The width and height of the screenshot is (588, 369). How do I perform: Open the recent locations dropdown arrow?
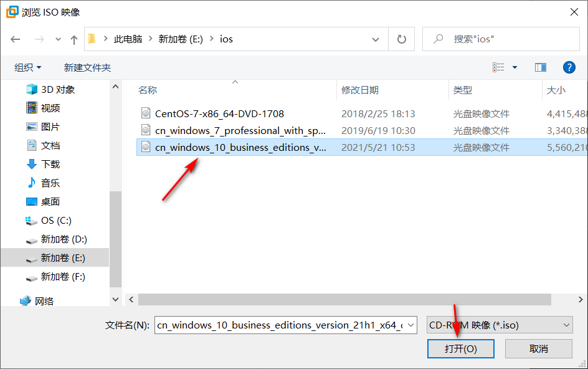coord(58,39)
